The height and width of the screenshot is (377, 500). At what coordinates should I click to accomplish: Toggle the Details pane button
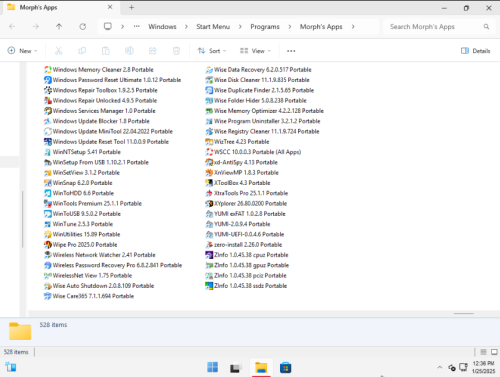pyautogui.click(x=476, y=51)
